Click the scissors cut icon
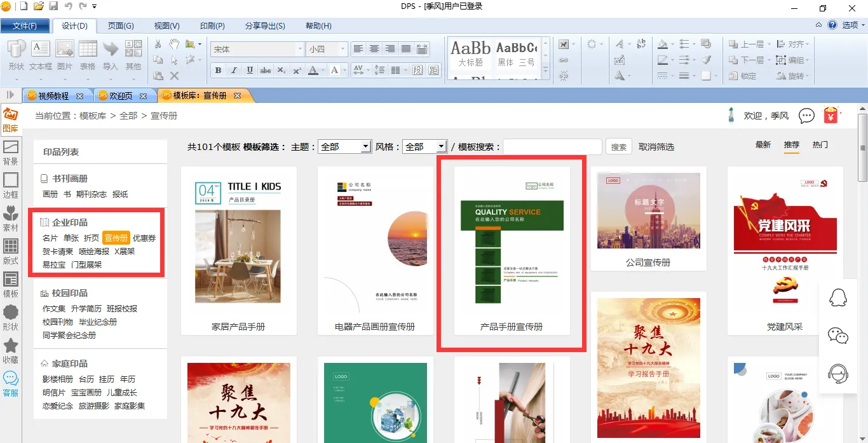Screen dimensions: 868x443 [x=158, y=44]
